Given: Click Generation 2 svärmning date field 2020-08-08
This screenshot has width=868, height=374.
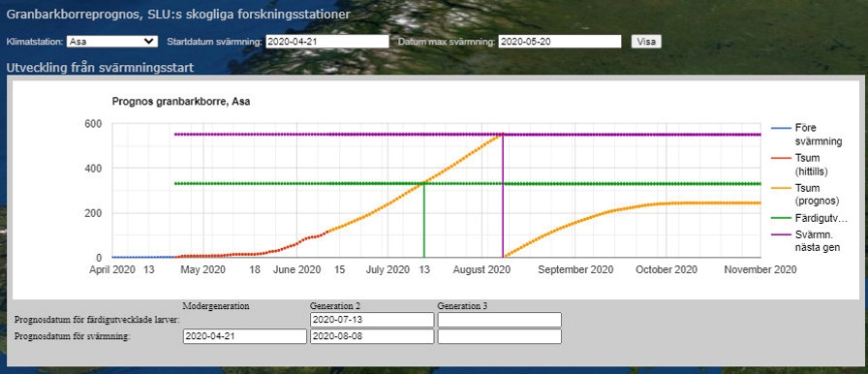Looking at the screenshot, I should (372, 336).
